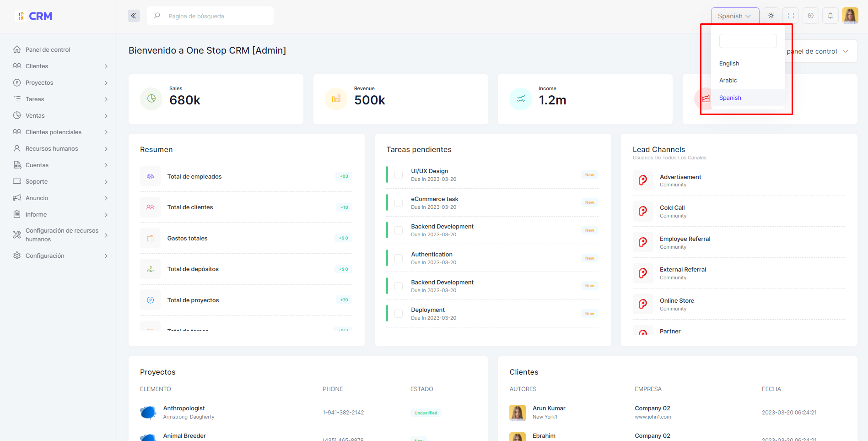Check the eCommerce task checkbox
Screen dimensions: 868x441
coord(399,202)
